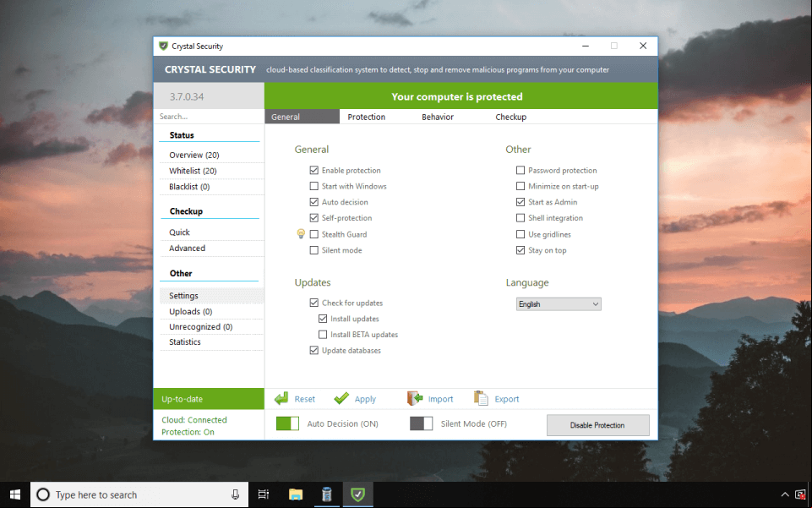Click the green Up-to-date status button
The height and width of the screenshot is (508, 812).
209,399
